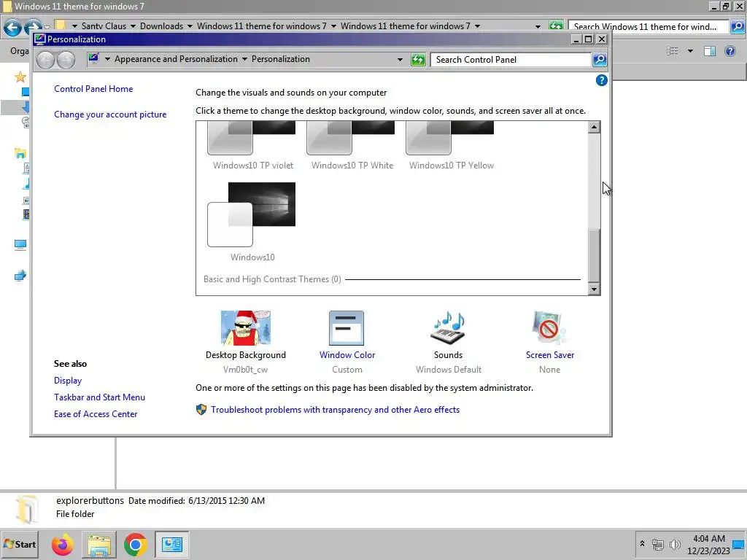The width and height of the screenshot is (747, 560).
Task: Click the Control Panel icon in address bar
Action: pyautogui.click(x=93, y=58)
